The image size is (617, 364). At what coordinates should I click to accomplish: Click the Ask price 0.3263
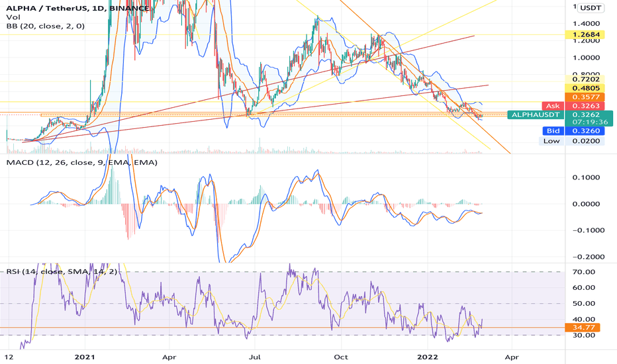pyautogui.click(x=586, y=106)
